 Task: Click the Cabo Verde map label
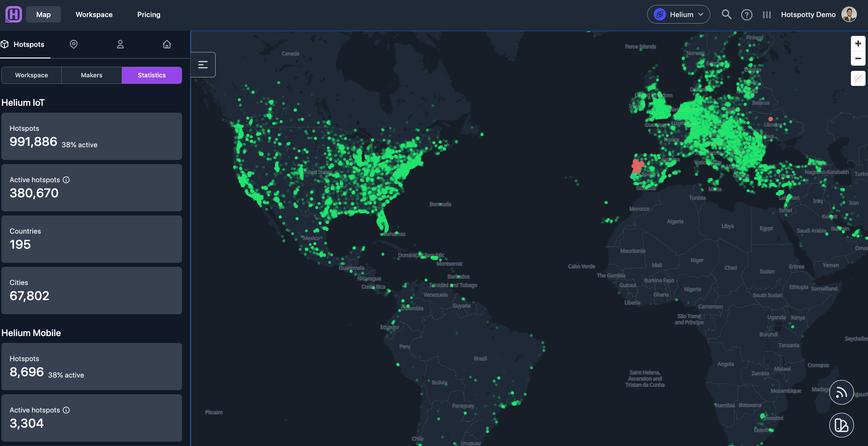tap(582, 266)
